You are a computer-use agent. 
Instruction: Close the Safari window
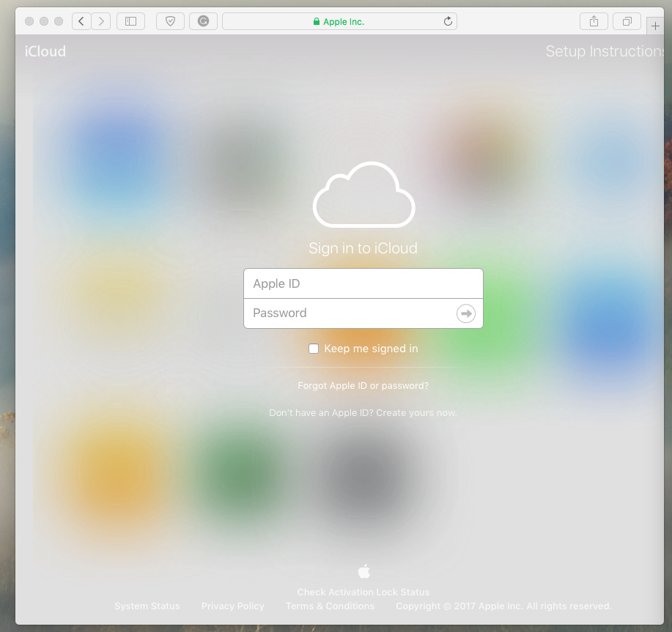pos(29,21)
